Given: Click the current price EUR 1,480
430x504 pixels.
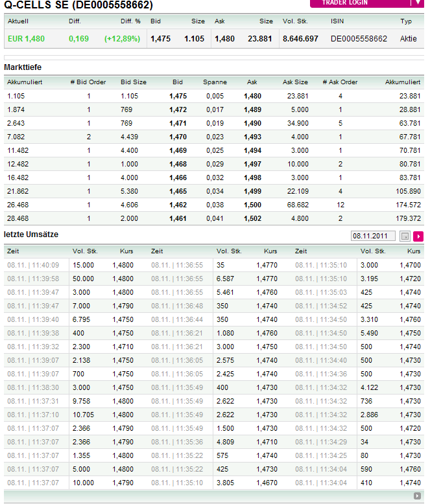Looking at the screenshot, I should [x=26, y=39].
